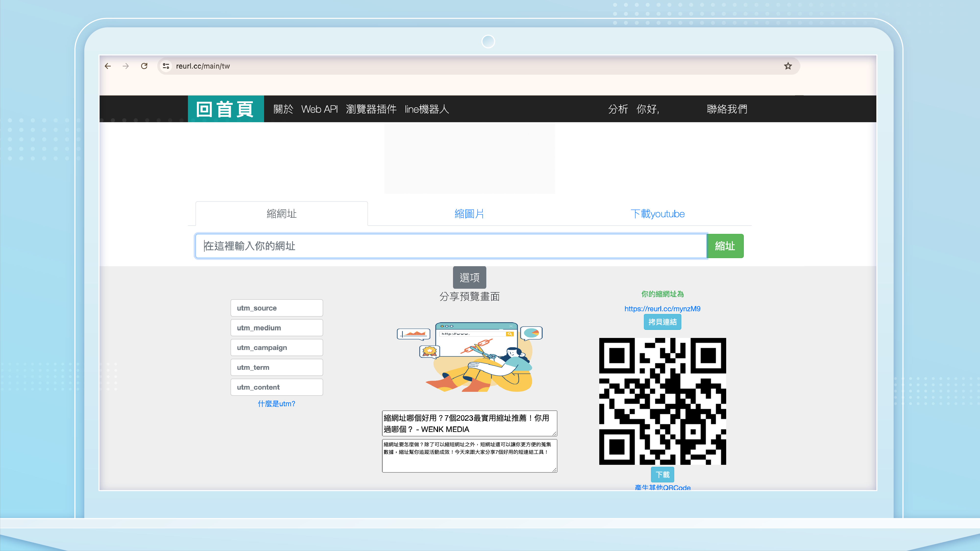Click the browser forward arrow
The width and height of the screenshot is (980, 551).
tap(126, 66)
